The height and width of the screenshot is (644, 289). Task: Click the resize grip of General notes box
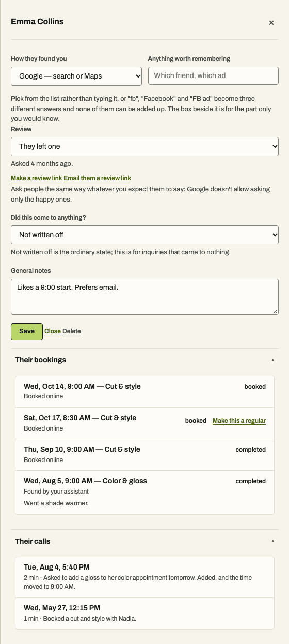pyautogui.click(x=276, y=311)
